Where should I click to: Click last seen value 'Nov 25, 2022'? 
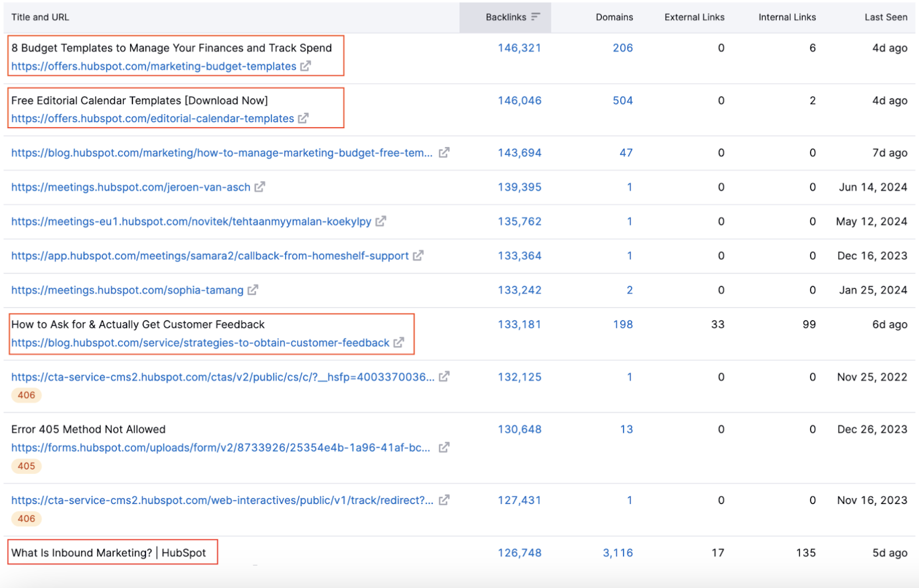pos(872,377)
